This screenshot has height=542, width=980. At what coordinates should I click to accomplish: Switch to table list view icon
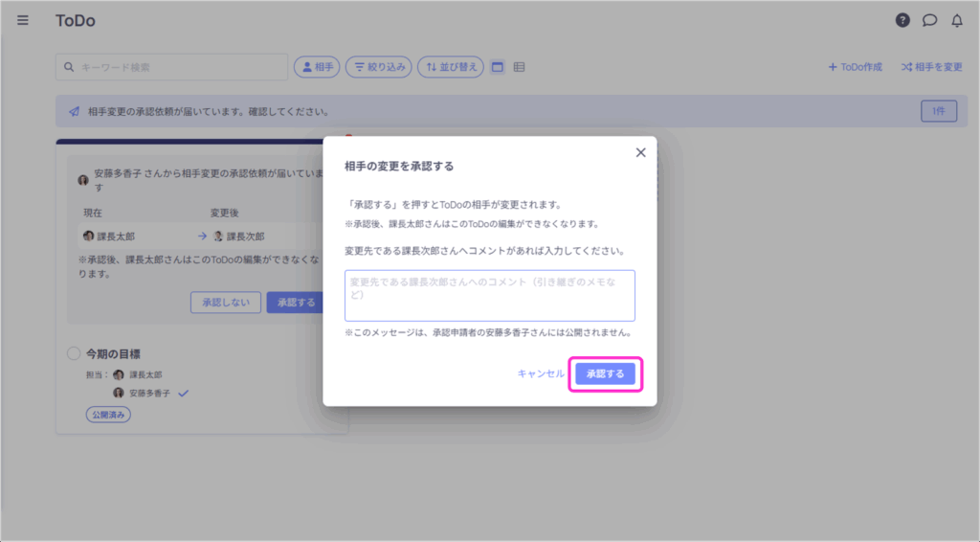(x=519, y=67)
